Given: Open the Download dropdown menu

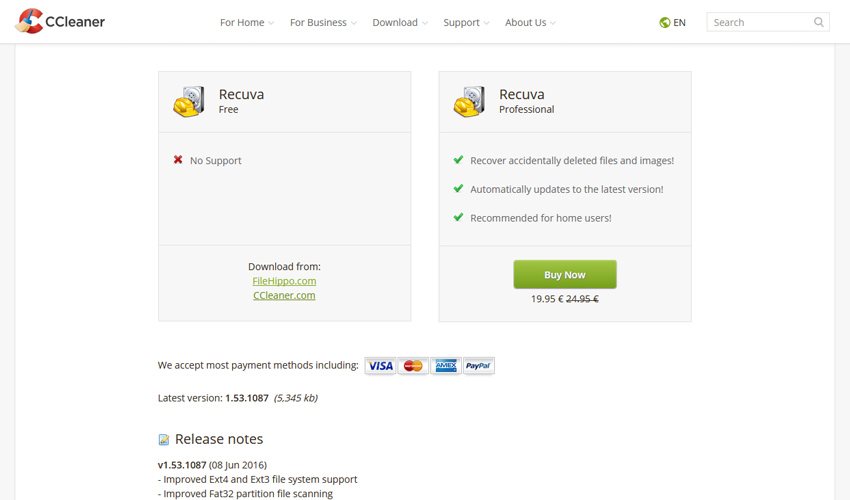Looking at the screenshot, I should (x=399, y=22).
